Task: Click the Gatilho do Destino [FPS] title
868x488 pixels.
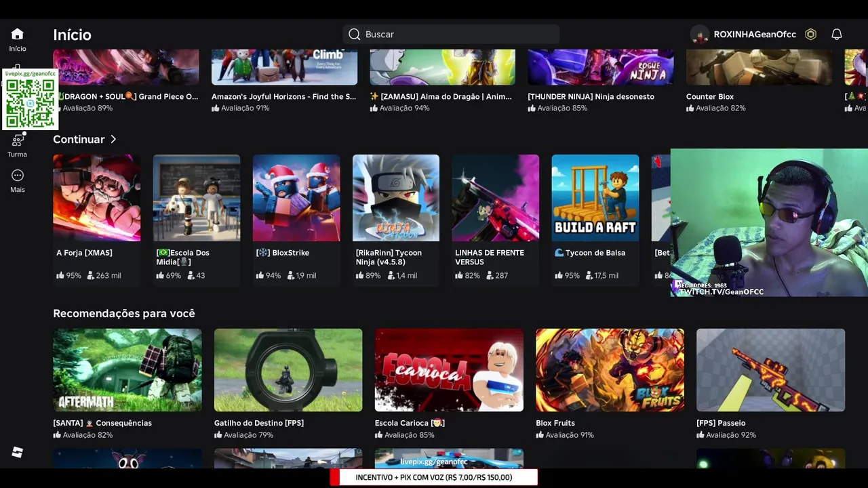Action: (259, 423)
